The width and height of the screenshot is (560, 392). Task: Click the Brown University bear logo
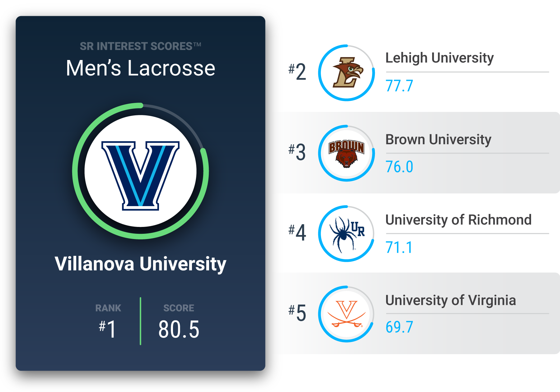[x=347, y=154]
